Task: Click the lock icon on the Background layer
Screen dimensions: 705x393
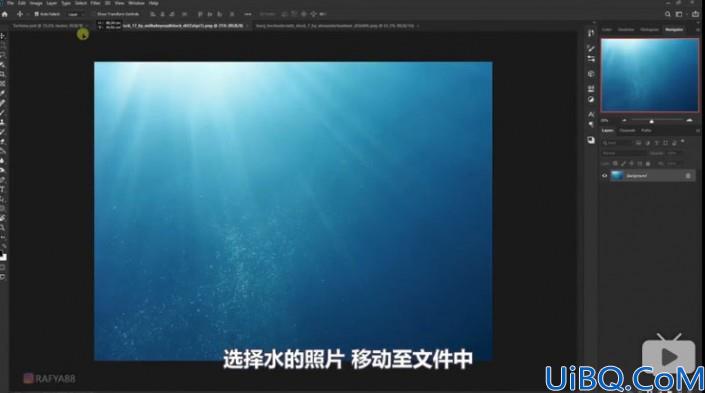Action: [688, 176]
